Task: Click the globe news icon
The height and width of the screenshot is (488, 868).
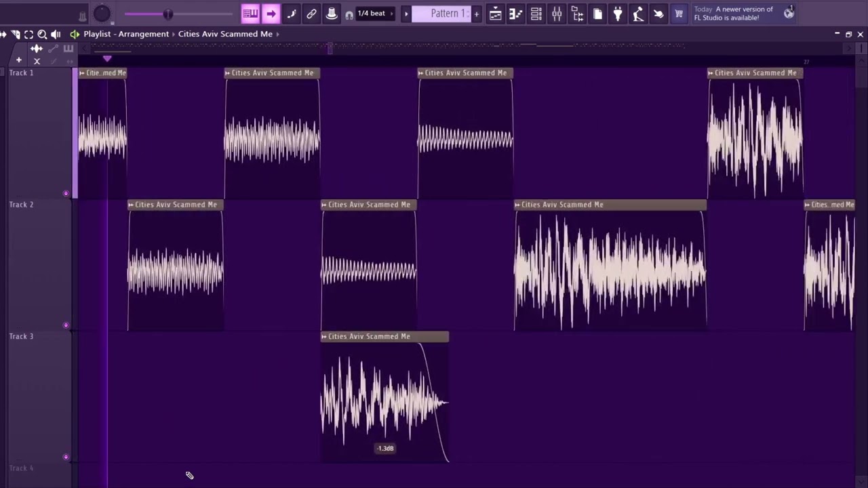Action: pos(789,13)
